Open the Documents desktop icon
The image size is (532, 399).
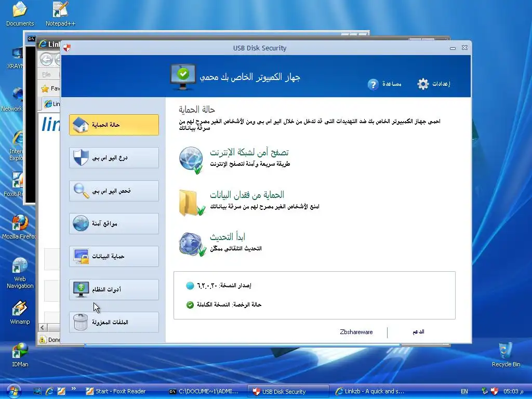click(20, 14)
